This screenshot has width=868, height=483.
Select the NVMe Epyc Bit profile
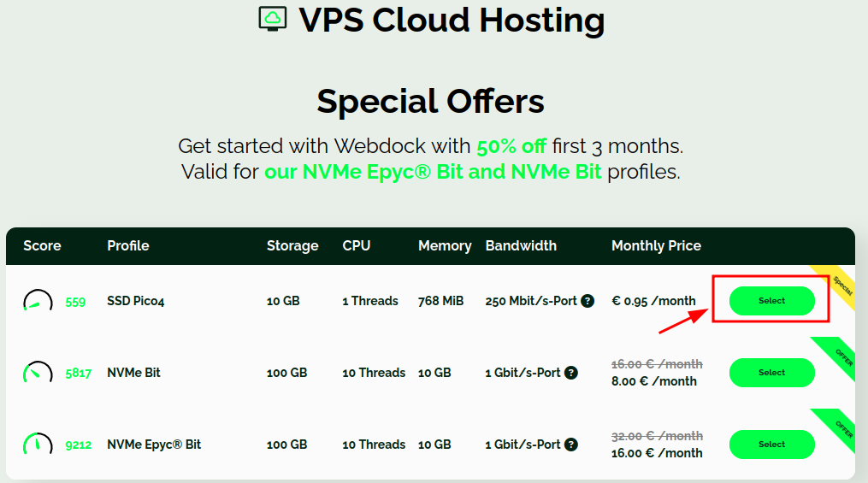771,445
